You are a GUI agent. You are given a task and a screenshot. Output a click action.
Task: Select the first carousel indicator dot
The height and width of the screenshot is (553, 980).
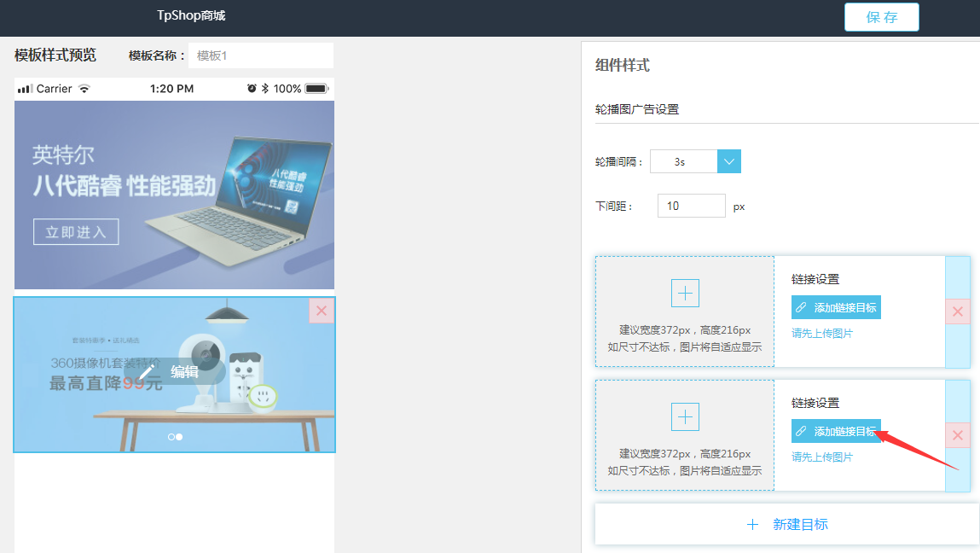(x=171, y=437)
